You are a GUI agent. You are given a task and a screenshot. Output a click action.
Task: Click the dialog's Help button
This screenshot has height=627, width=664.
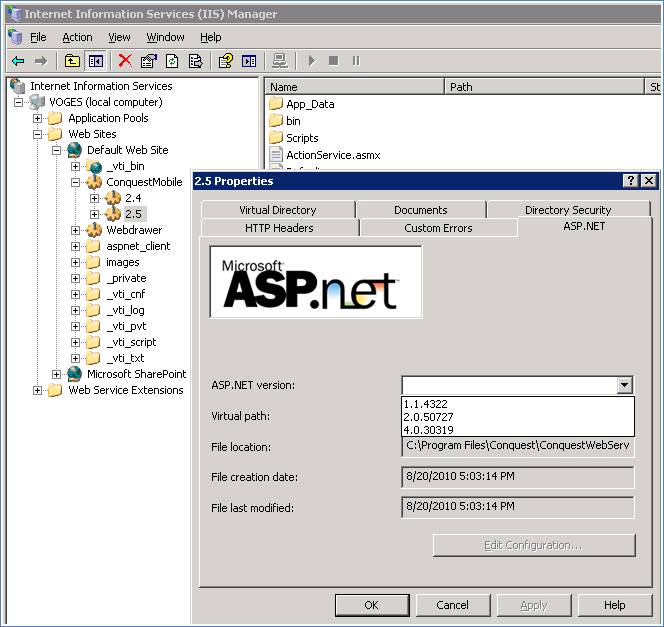[x=614, y=605]
